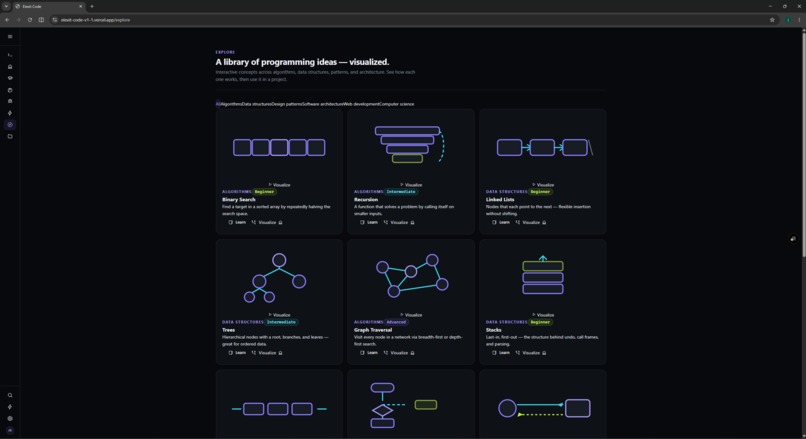
Task: Open the active compass Explore icon in sidebar
Action: (10, 124)
